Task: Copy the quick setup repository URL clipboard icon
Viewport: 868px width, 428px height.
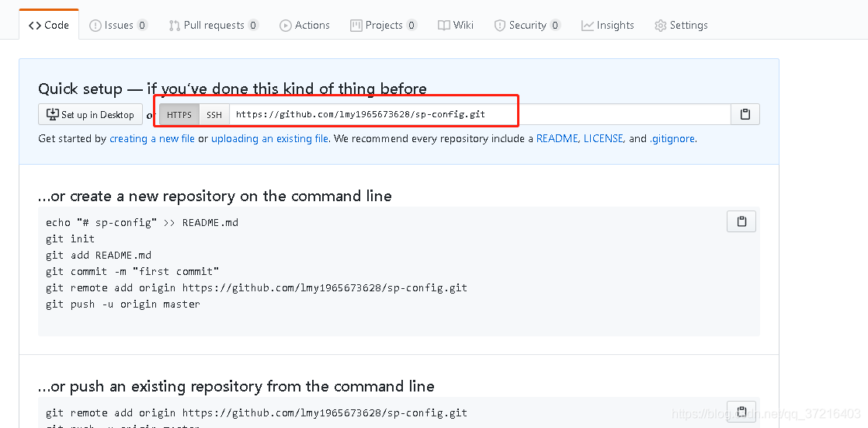Action: pyautogui.click(x=745, y=115)
